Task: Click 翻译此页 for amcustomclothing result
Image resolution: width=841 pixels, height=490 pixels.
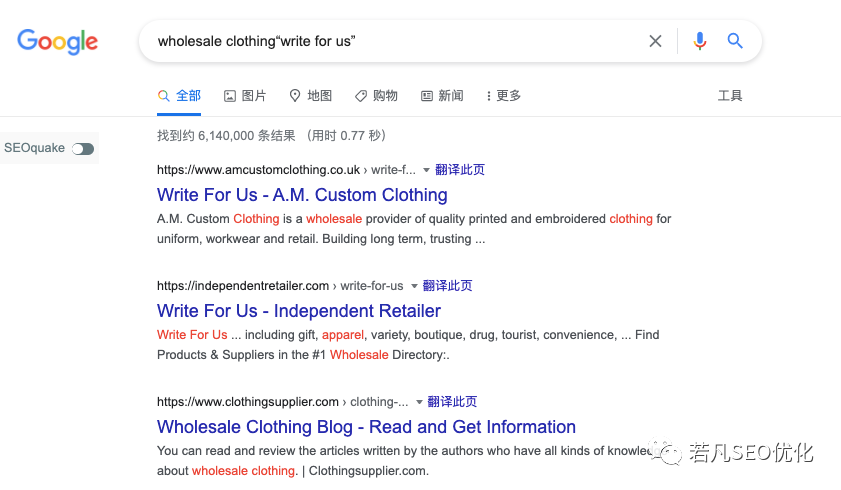Action: coord(460,170)
